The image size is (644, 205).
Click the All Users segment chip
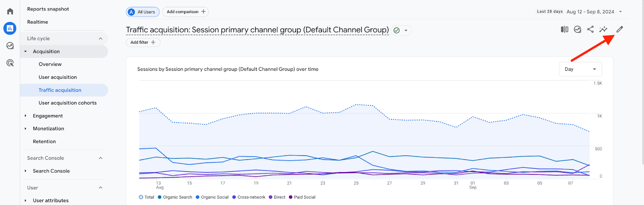tap(143, 12)
